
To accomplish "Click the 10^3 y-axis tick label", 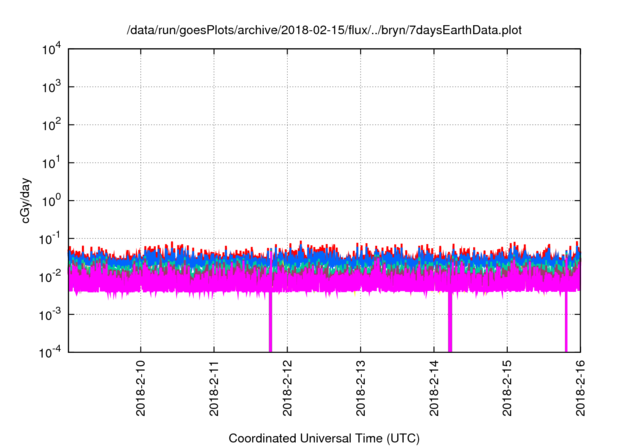I will (51, 87).
